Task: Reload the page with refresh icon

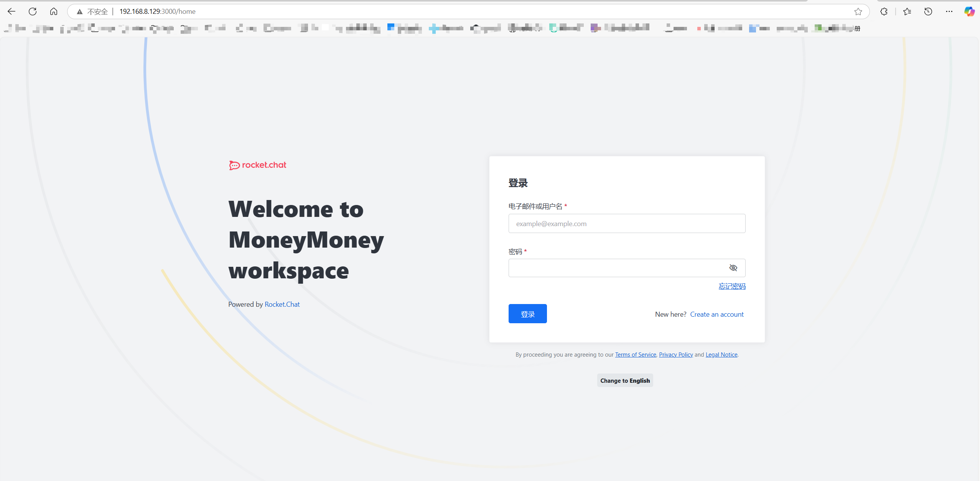Action: click(33, 12)
